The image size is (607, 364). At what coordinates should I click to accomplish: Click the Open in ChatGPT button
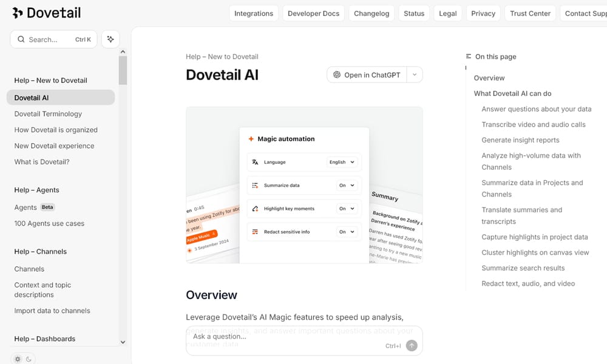[x=370, y=75]
